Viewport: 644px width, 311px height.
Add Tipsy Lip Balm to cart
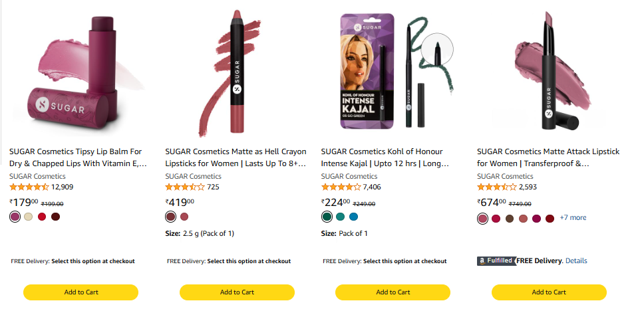80,292
